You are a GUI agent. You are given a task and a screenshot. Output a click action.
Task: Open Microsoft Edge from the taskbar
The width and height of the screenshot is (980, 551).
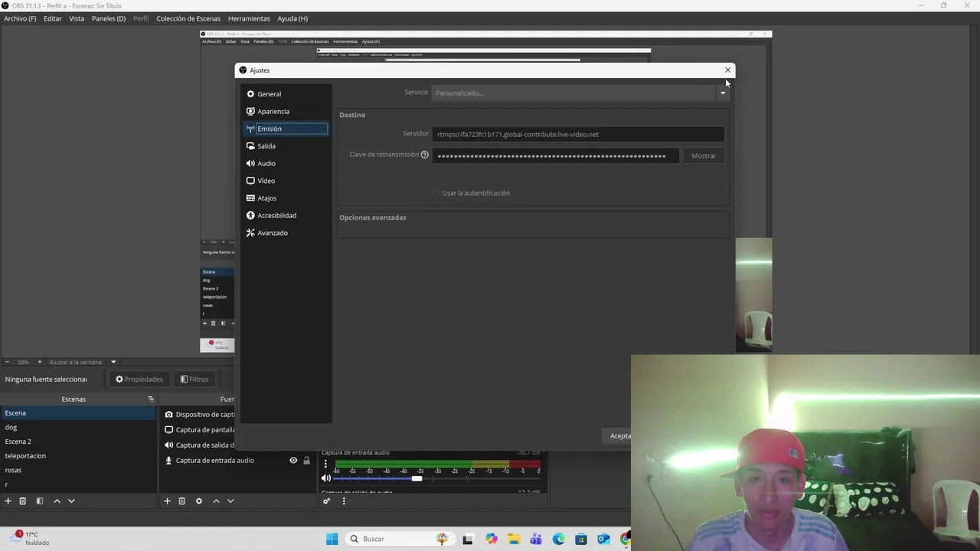coord(559,540)
